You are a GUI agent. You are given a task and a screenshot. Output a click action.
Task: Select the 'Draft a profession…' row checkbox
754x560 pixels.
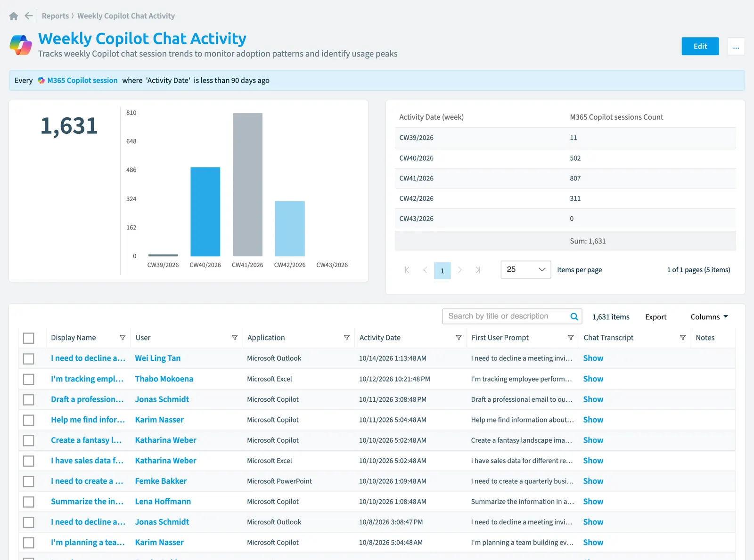click(x=29, y=400)
